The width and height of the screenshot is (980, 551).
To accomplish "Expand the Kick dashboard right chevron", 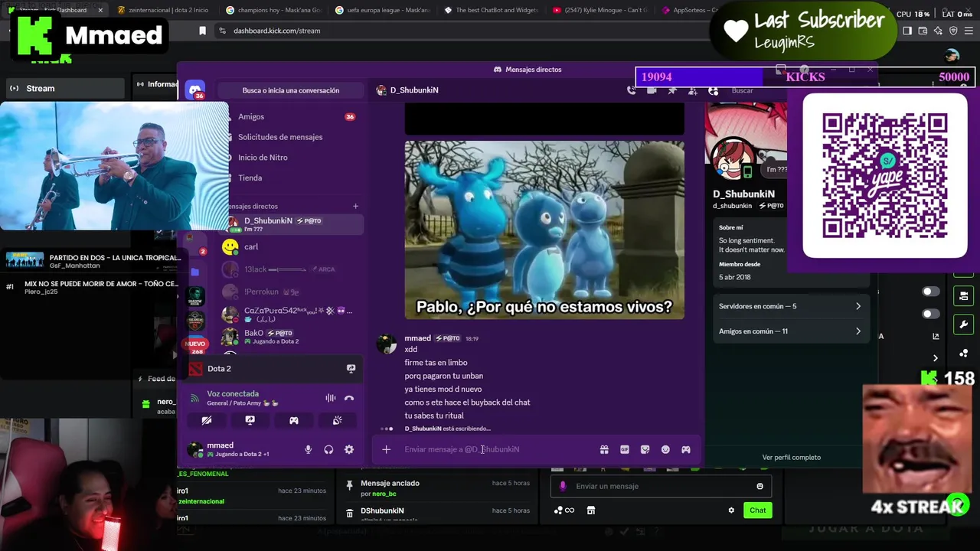I will point(936,357).
